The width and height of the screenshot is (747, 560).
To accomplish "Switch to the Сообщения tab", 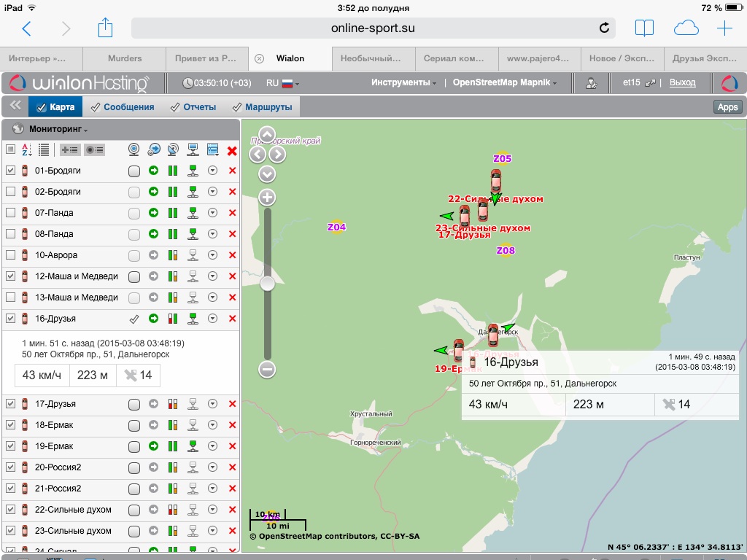I will (x=123, y=107).
